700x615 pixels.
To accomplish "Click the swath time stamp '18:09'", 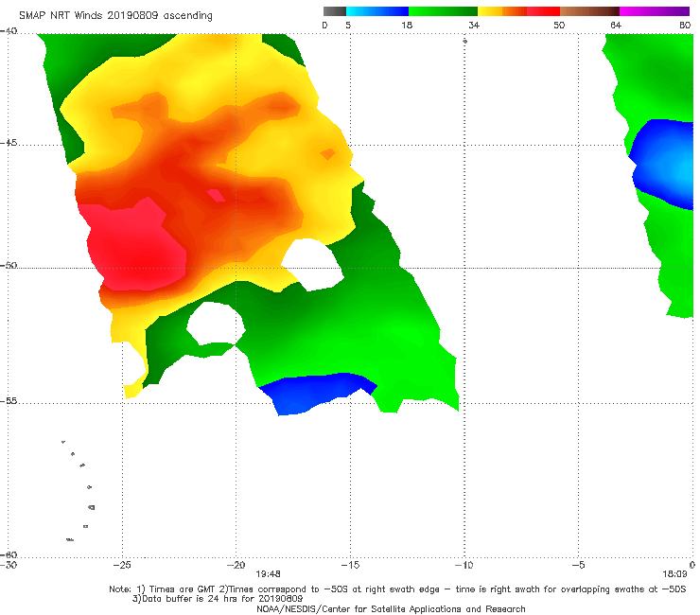I will (x=674, y=574).
